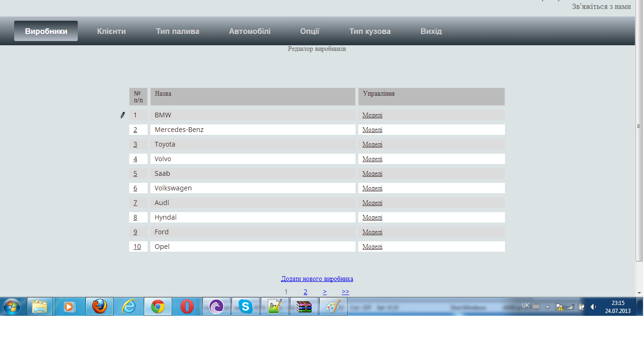Screen dimensions: 644x362
Task: Click the Назва column header
Action: 253,97
